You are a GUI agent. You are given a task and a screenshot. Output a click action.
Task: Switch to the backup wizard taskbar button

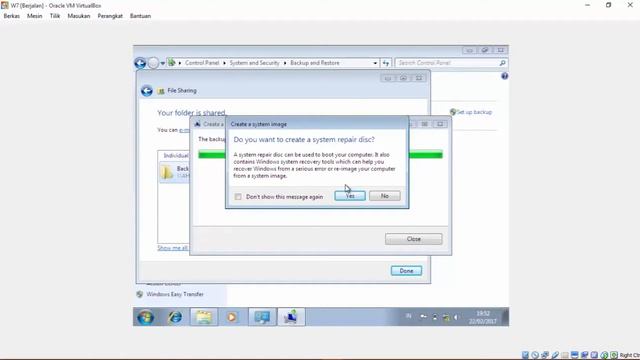[291, 317]
